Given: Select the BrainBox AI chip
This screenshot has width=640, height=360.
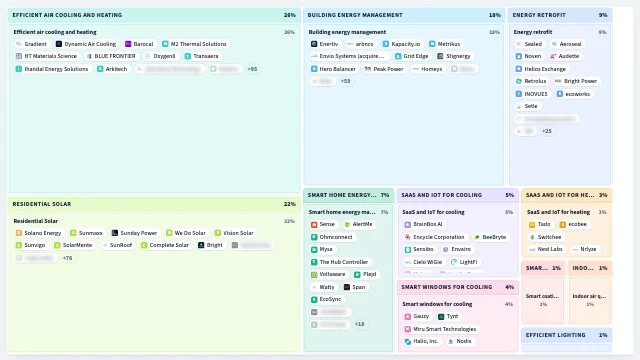Looking at the screenshot, I should pos(423,224).
